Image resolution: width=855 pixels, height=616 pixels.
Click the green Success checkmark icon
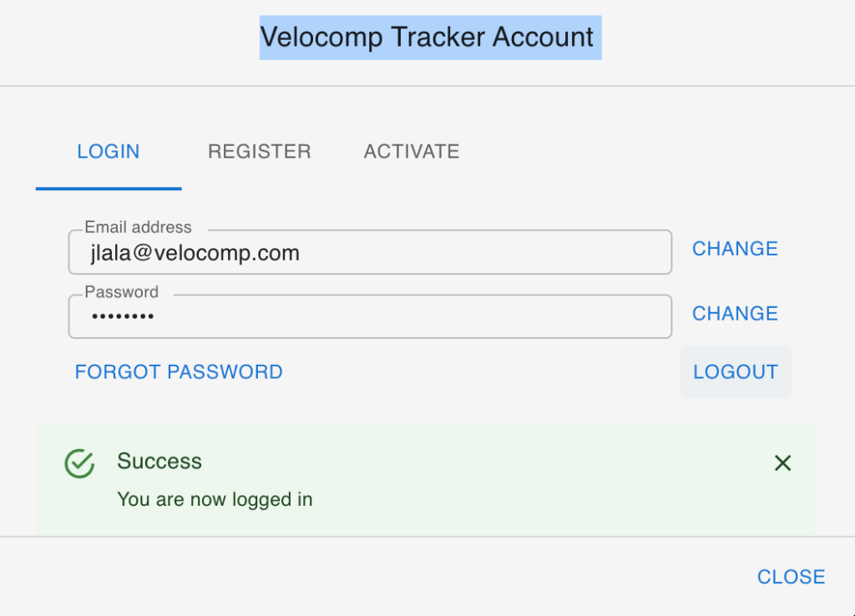coord(79,463)
